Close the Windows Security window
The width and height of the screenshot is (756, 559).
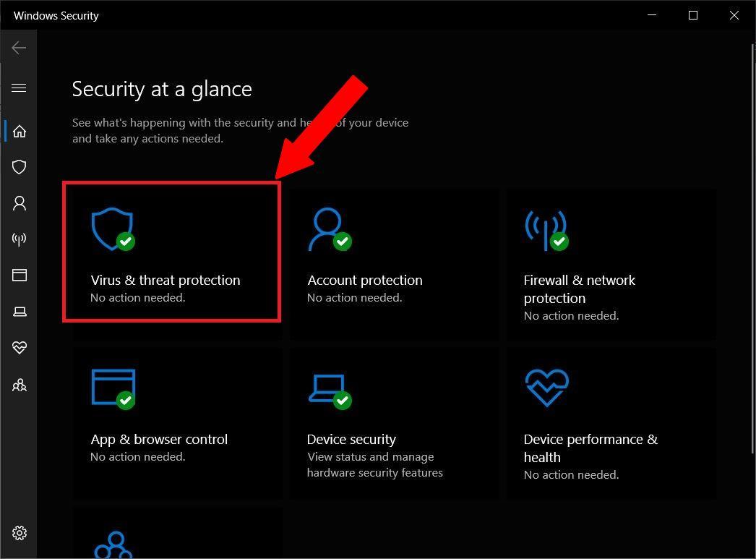pyautogui.click(x=734, y=15)
